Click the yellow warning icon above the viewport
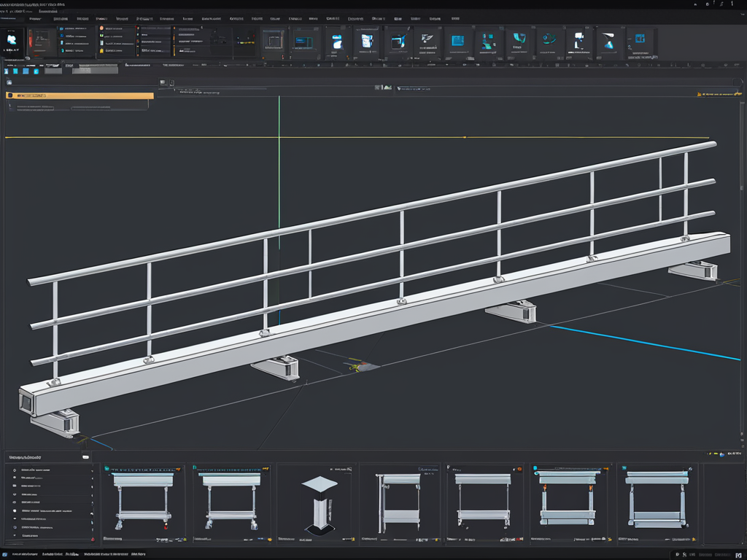 tap(699, 95)
